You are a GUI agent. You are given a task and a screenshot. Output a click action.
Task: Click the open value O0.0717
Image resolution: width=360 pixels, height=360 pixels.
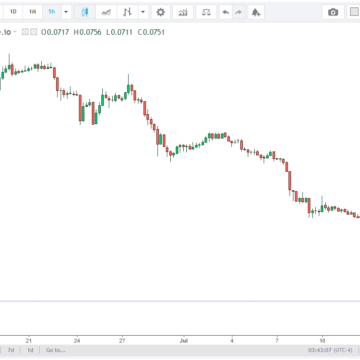coord(55,32)
